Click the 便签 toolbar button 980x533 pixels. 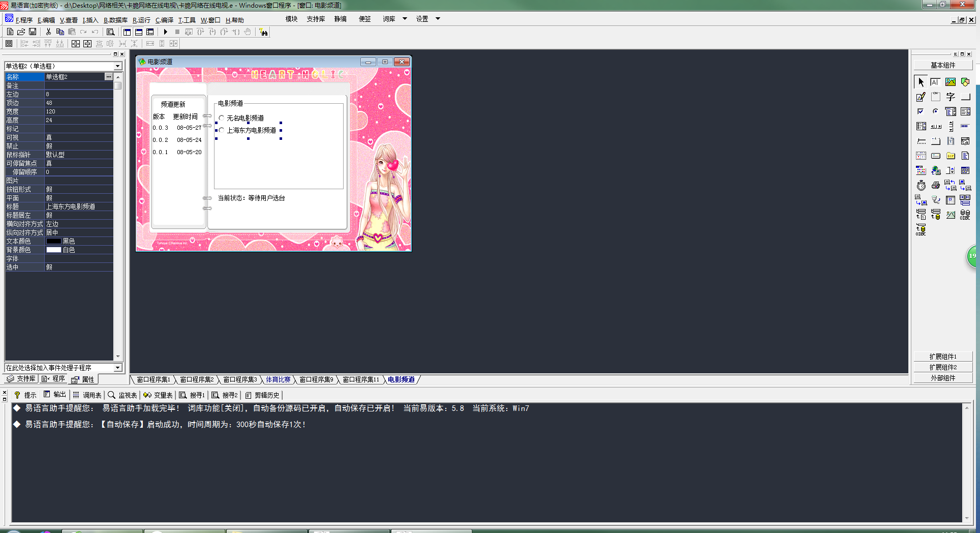click(x=365, y=19)
